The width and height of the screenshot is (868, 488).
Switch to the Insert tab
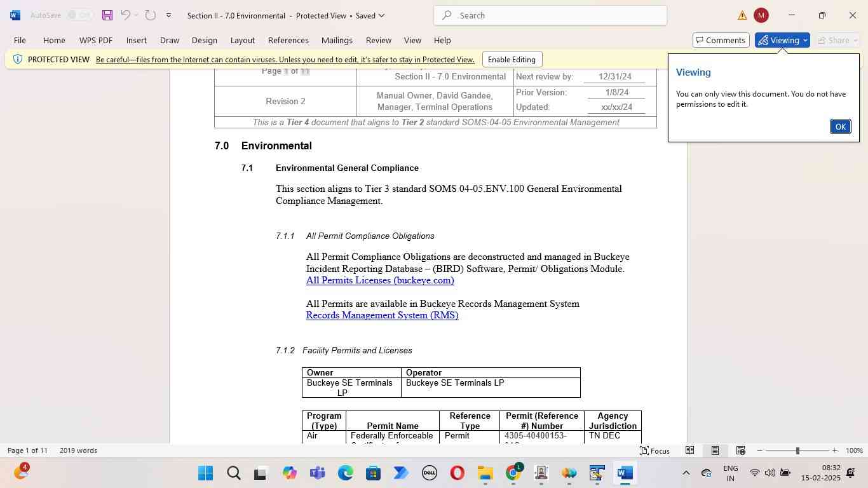click(137, 40)
